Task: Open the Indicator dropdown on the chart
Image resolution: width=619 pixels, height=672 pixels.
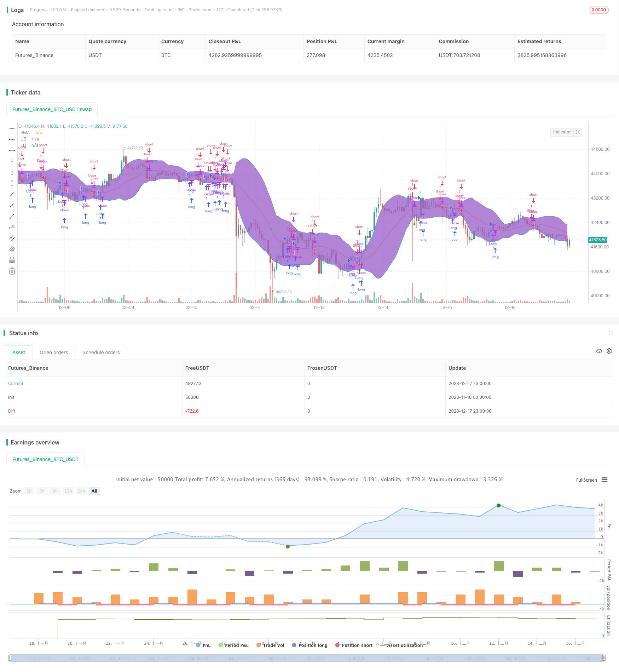Action: tap(562, 132)
